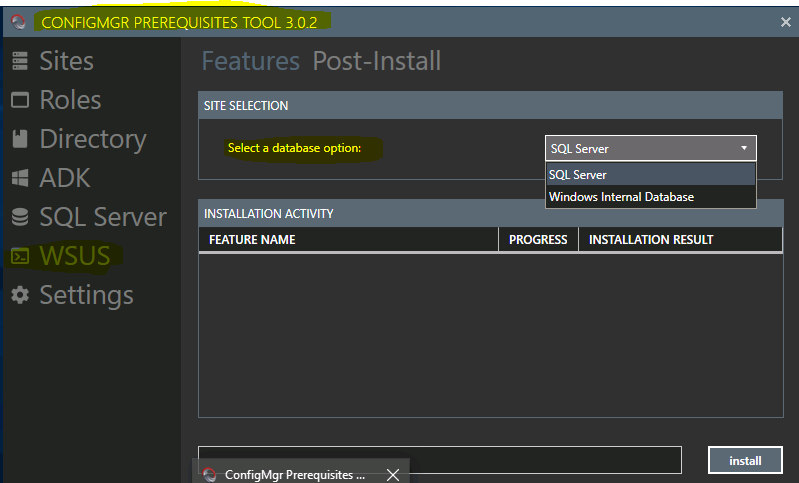The image size is (799, 483).
Task: Click the INSTALLATION RESULT column header
Action: pos(680,239)
